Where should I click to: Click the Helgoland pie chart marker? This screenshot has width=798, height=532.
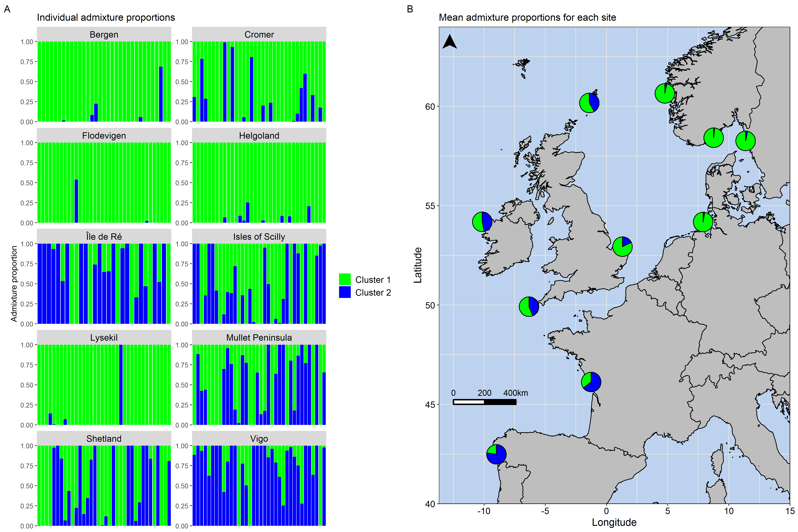click(x=703, y=222)
